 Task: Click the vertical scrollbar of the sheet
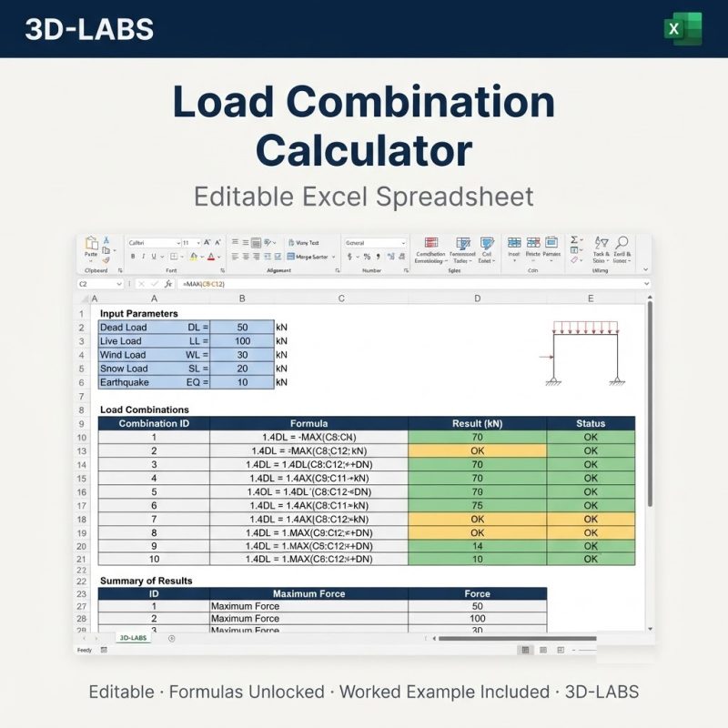650,404
